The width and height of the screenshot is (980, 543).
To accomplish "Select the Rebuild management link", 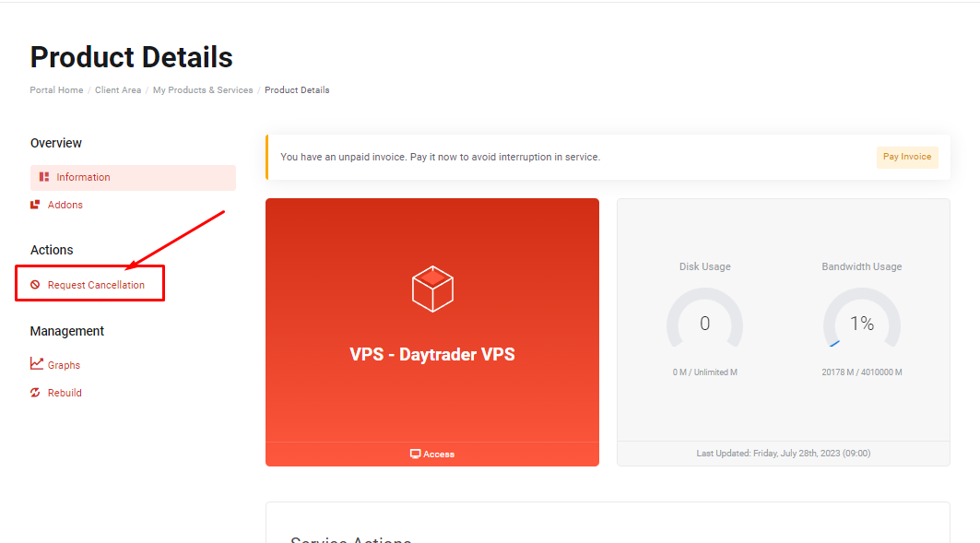I will click(65, 393).
